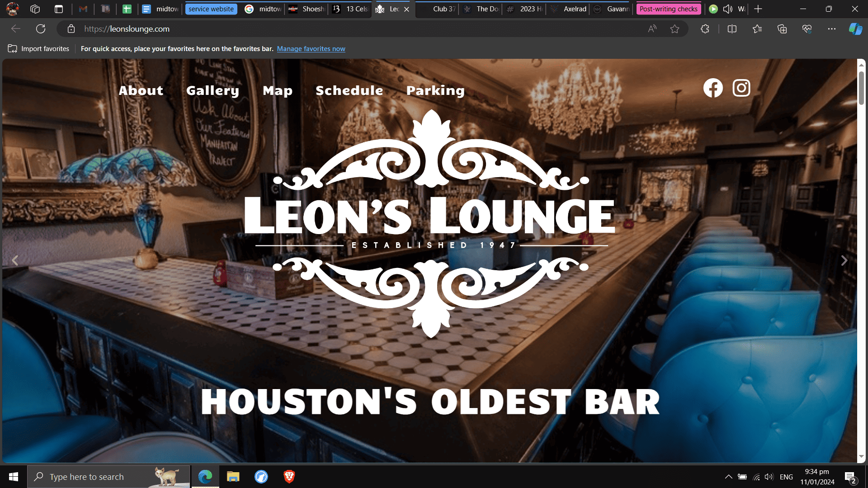Open Windows Start menu
The width and height of the screenshot is (868, 488).
14,477
